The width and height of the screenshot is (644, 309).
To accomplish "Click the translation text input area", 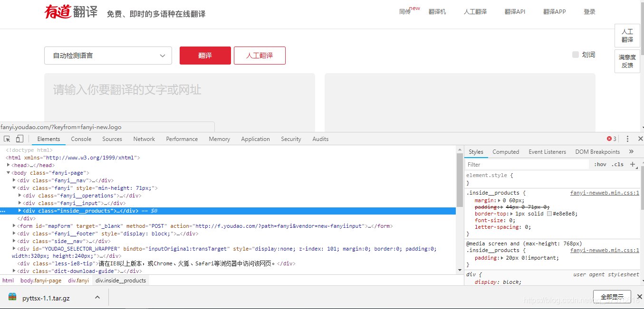I will click(x=180, y=103).
